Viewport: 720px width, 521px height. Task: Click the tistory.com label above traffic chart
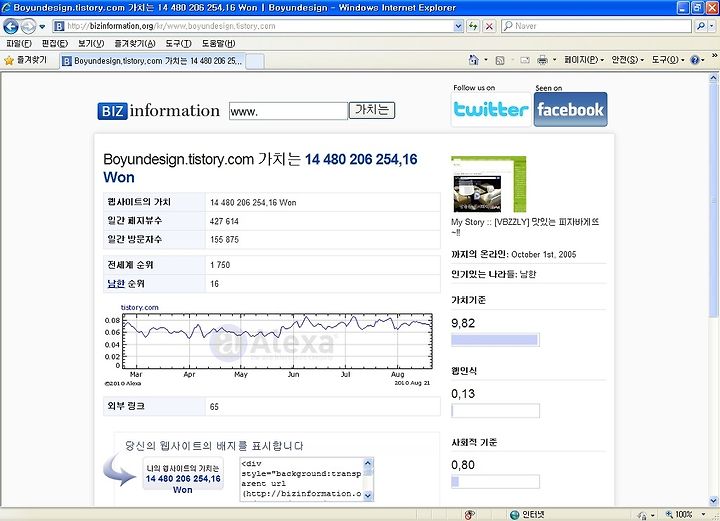[140, 308]
